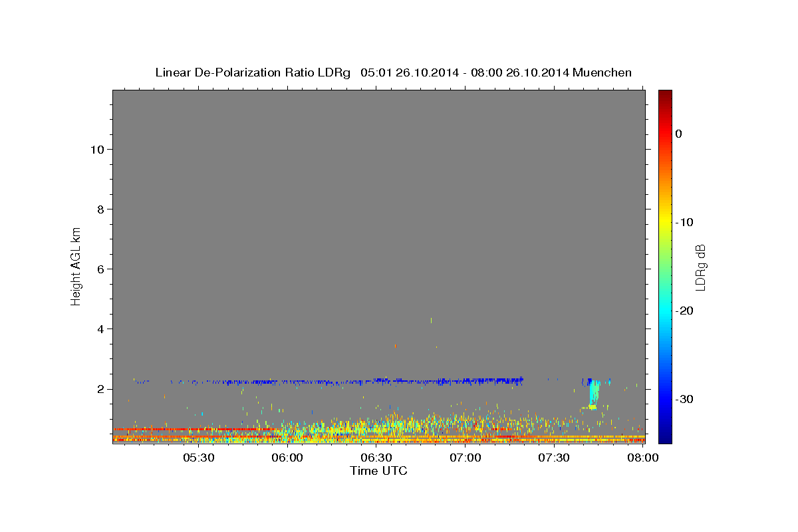Click the colorbar value -20
Image resolution: width=798 pixels, height=532 pixels.
(x=685, y=311)
